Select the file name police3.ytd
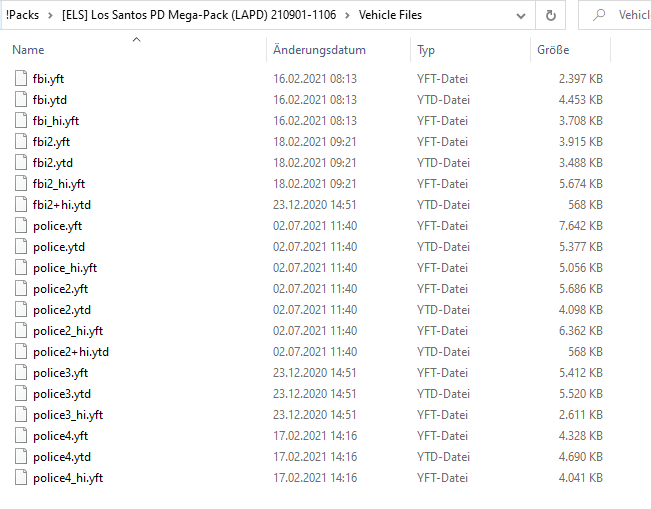This screenshot has width=651, height=509. (x=62, y=394)
